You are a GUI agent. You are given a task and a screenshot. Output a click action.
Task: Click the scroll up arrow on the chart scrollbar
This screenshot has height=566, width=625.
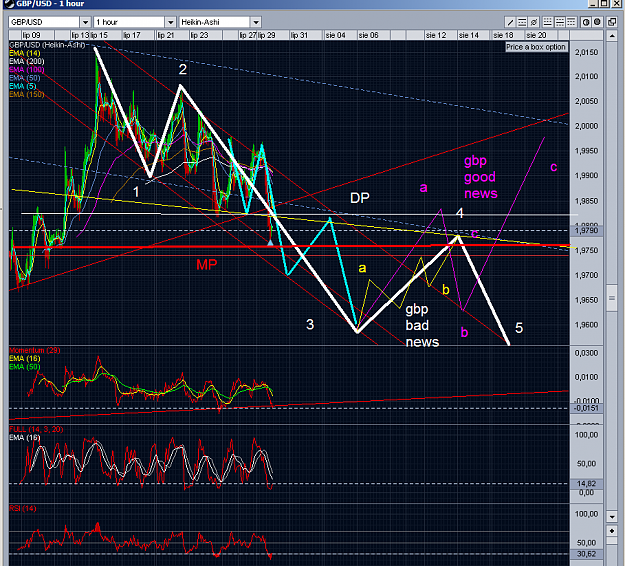tap(612, 36)
